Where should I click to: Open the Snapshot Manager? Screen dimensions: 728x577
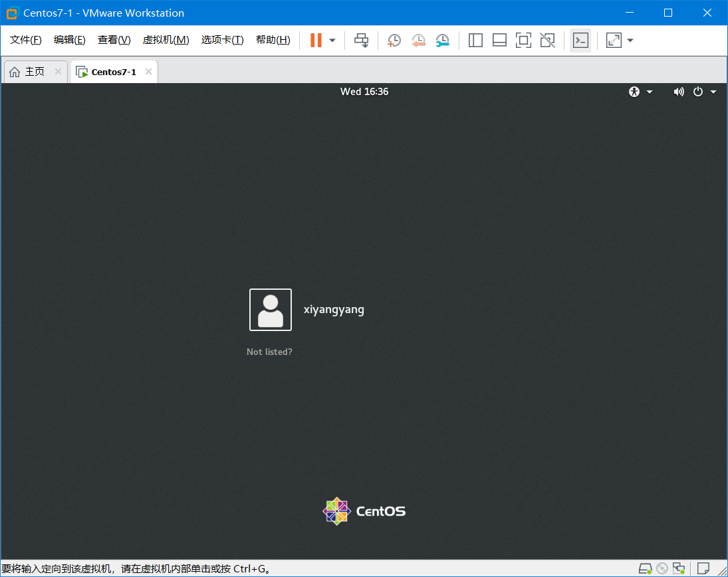coord(442,40)
